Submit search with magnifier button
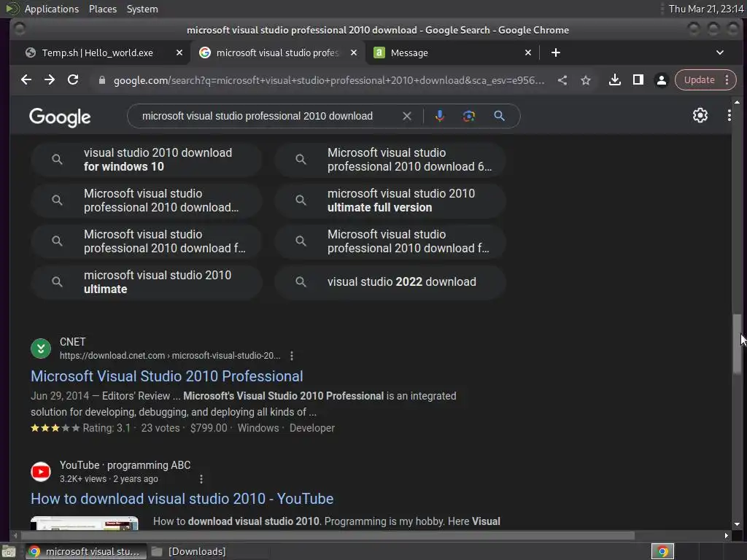 tap(499, 116)
